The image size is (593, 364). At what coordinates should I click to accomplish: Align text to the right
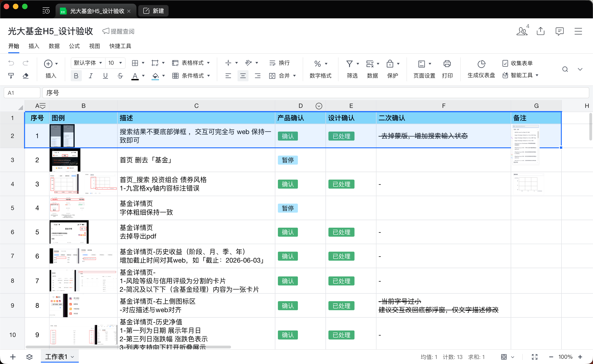[257, 76]
